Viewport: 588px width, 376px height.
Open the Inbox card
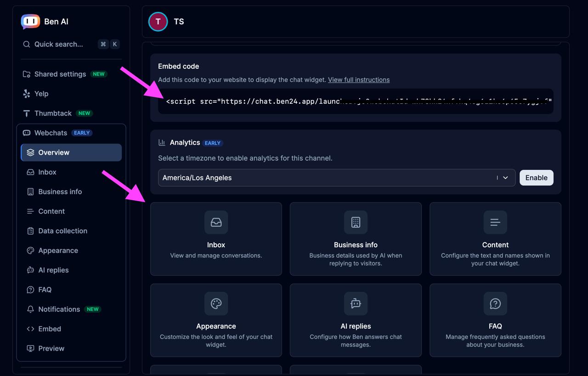pyautogui.click(x=216, y=239)
